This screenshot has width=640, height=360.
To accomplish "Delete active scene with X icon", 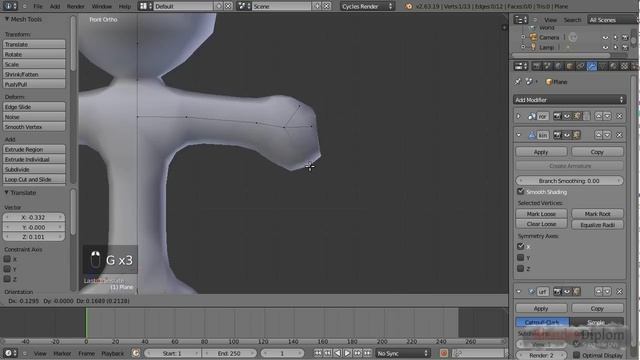I will pos(327,6).
